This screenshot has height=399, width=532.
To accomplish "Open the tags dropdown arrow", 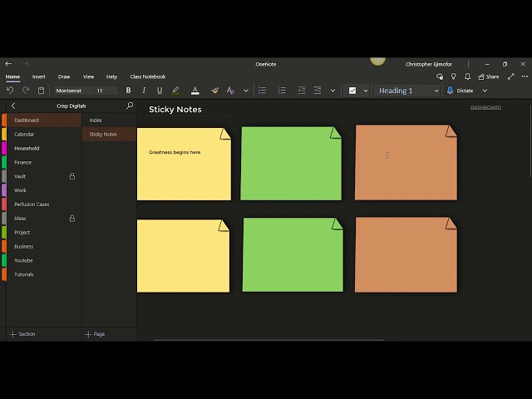I will click(x=366, y=91).
